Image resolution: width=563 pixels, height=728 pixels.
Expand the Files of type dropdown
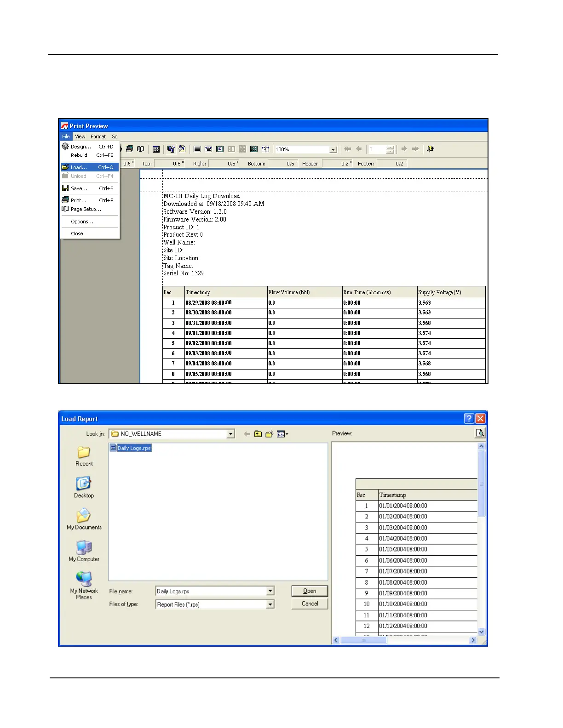(270, 604)
